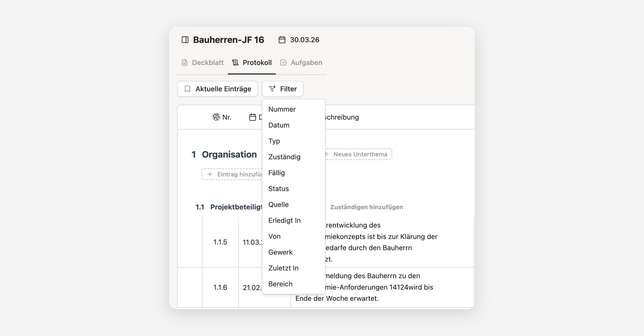Click the calendar icon beside 30.03.26
The image size is (644, 336).
pos(282,40)
